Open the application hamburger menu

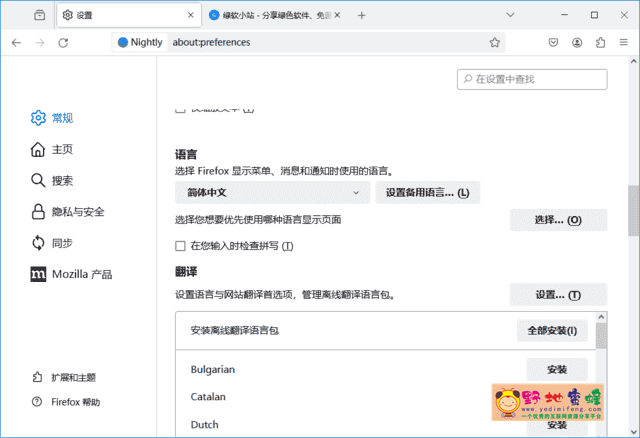(x=624, y=42)
